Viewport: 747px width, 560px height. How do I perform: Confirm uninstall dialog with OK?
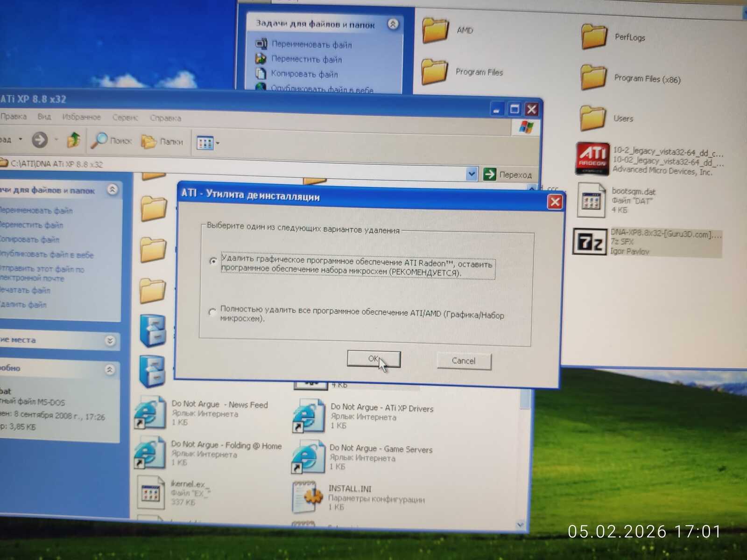373,359
